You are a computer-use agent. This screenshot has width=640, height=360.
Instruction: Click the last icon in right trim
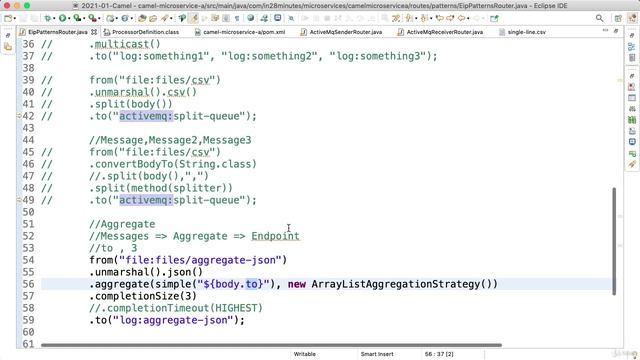632,164
